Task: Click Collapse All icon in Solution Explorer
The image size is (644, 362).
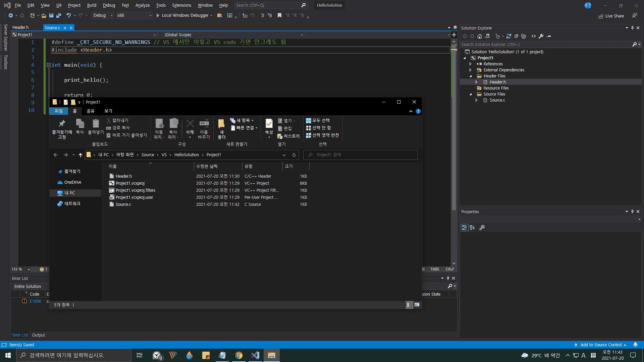Action: 516,36
